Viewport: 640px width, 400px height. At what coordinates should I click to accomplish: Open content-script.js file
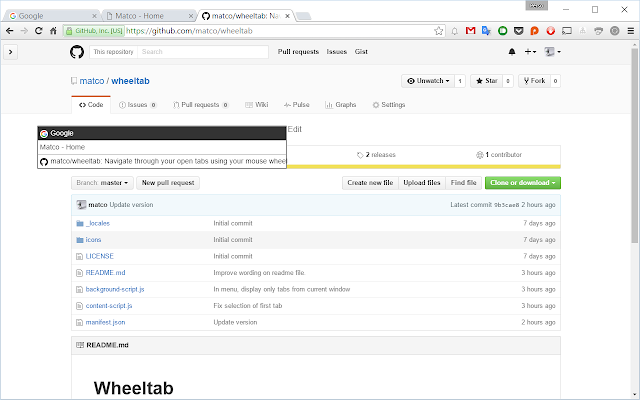click(x=109, y=306)
